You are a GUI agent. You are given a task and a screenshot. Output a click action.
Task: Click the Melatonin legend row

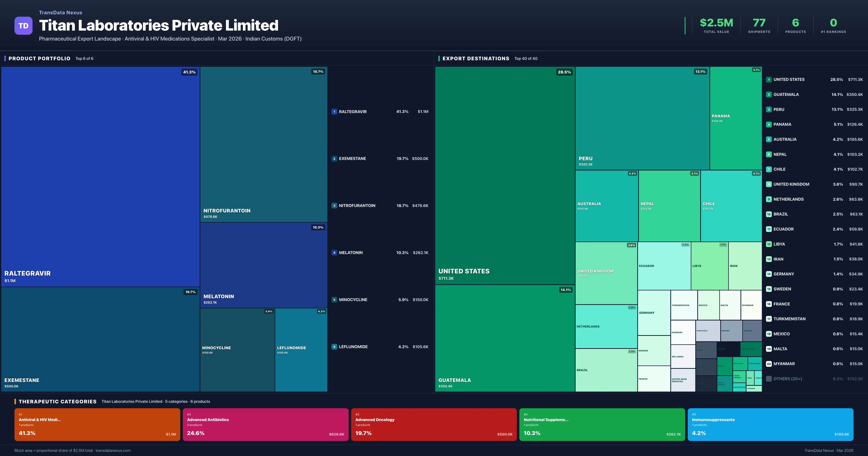click(380, 253)
